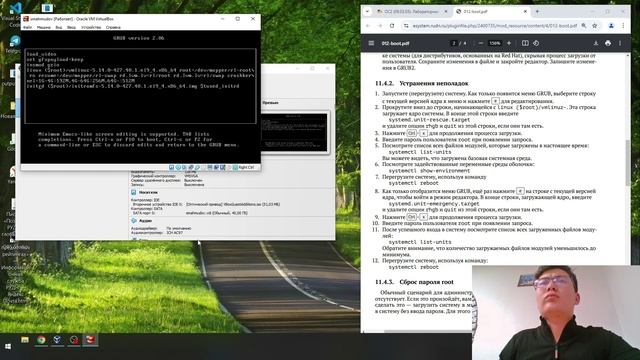Open Chrome tab search dropdown

click(367, 11)
